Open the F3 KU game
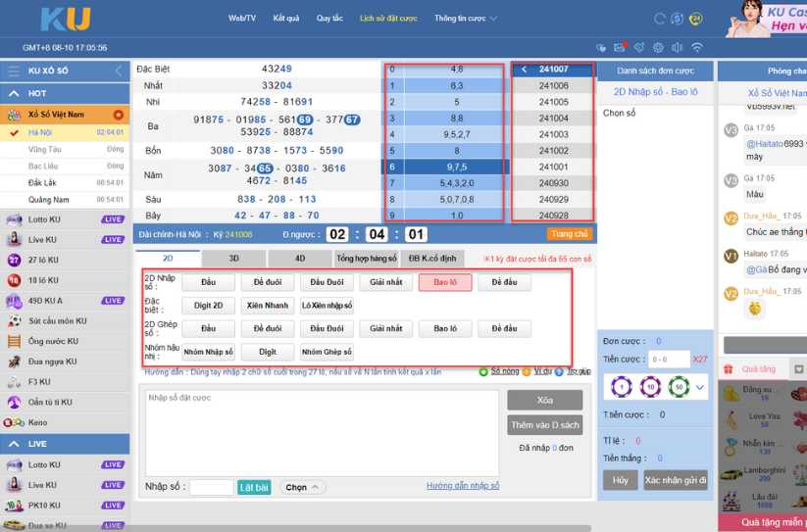807x532 pixels. point(65,382)
